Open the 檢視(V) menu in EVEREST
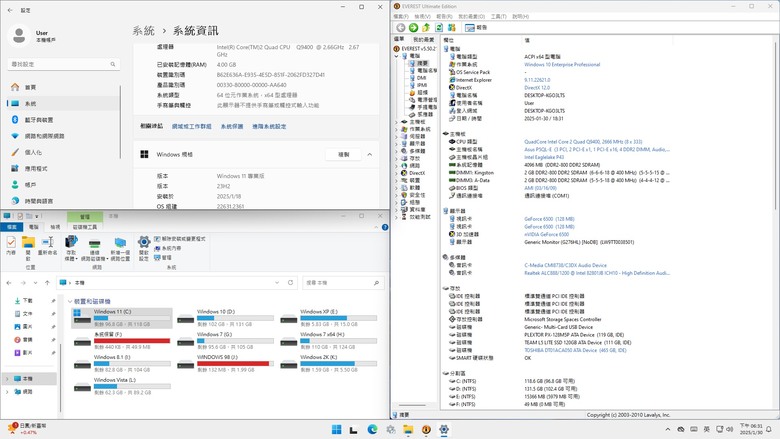Viewport: 780px width, 439px height. (422, 16)
